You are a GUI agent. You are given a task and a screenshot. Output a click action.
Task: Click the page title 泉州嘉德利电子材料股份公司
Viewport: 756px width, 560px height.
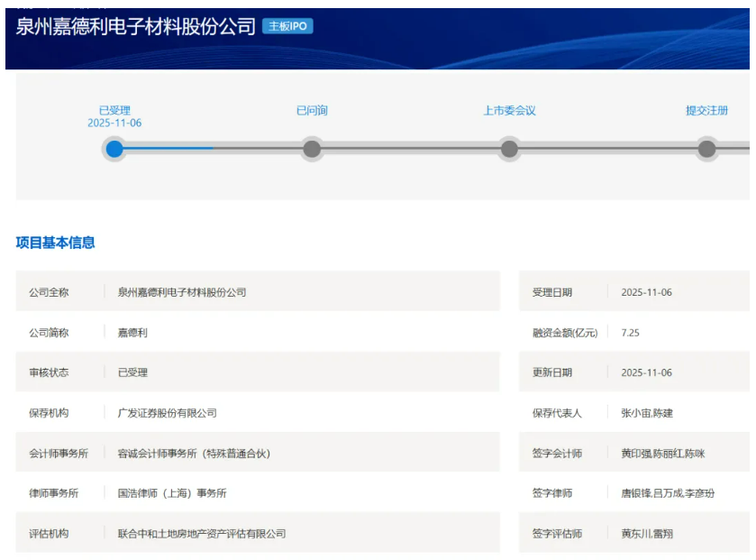136,26
